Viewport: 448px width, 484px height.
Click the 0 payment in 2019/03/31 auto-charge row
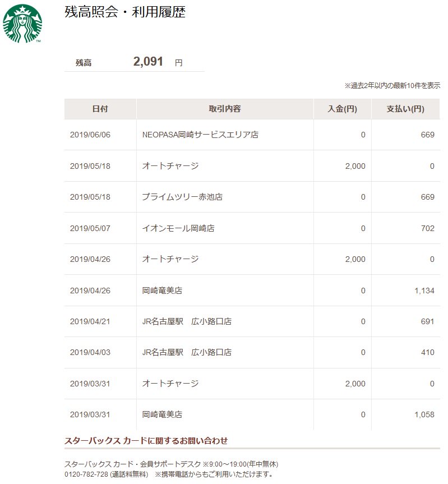coord(432,384)
